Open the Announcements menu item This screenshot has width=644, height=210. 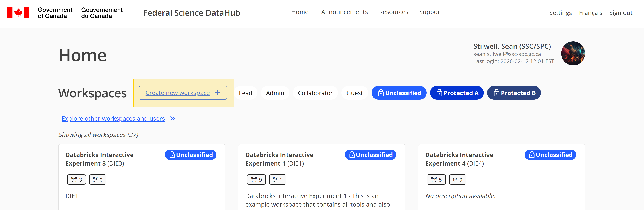[344, 12]
